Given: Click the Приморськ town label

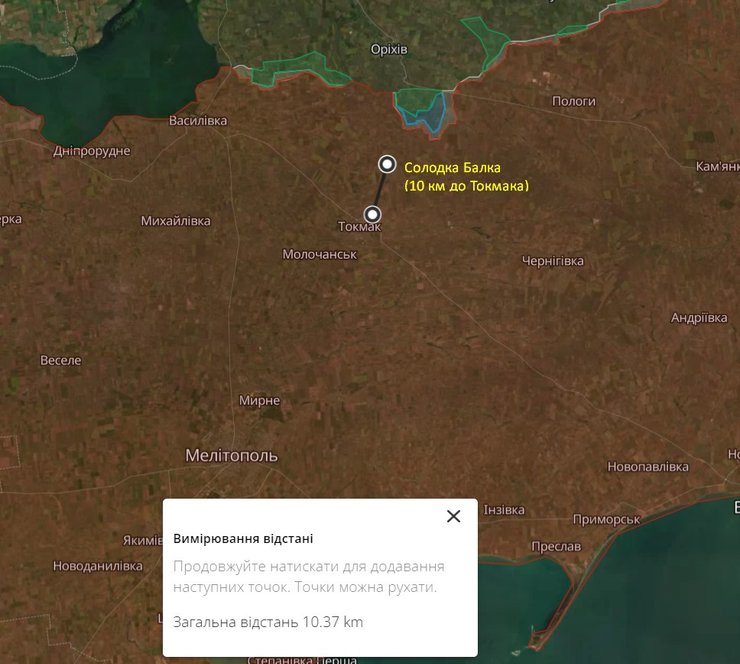Looking at the screenshot, I should click(606, 520).
